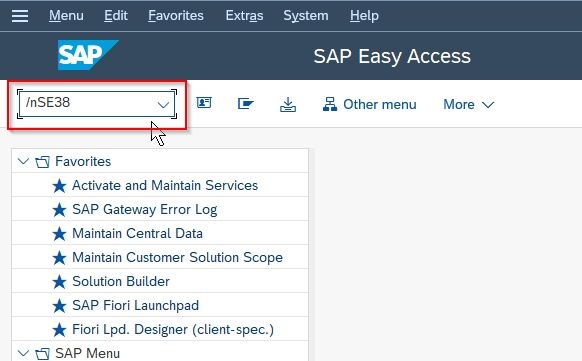Click the add to favorites download icon
The height and width of the screenshot is (361, 582).
(x=288, y=105)
